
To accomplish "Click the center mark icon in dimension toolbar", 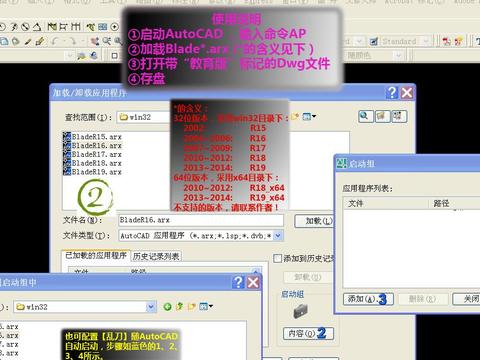I will (x=114, y=27).
